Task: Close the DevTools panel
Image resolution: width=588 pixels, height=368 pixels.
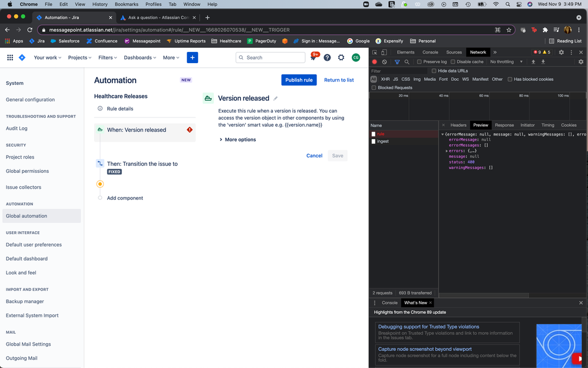Action: pos(581,52)
